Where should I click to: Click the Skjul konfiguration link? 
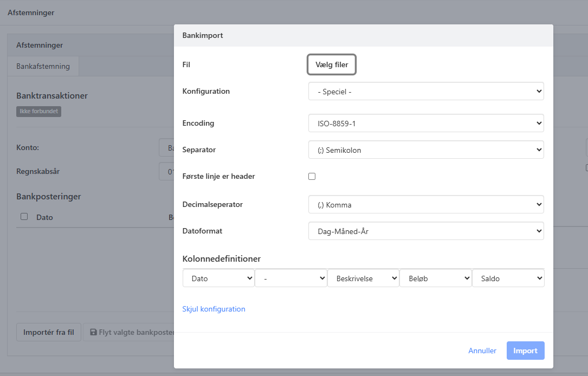click(x=214, y=309)
